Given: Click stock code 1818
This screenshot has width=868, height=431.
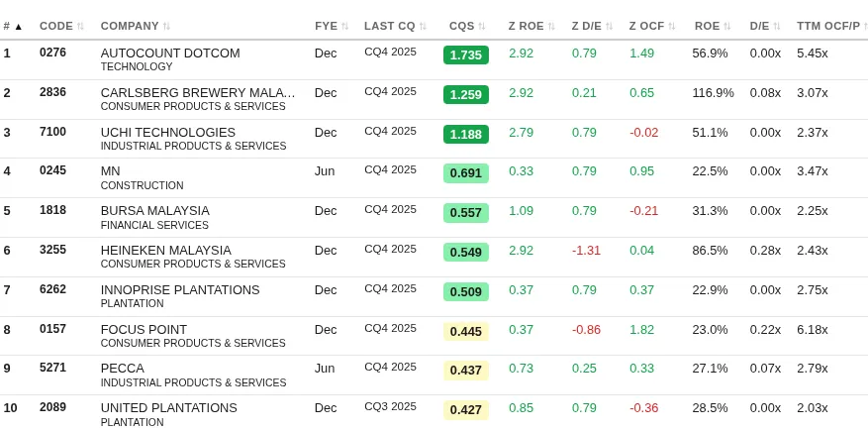Looking at the screenshot, I should point(52,210).
